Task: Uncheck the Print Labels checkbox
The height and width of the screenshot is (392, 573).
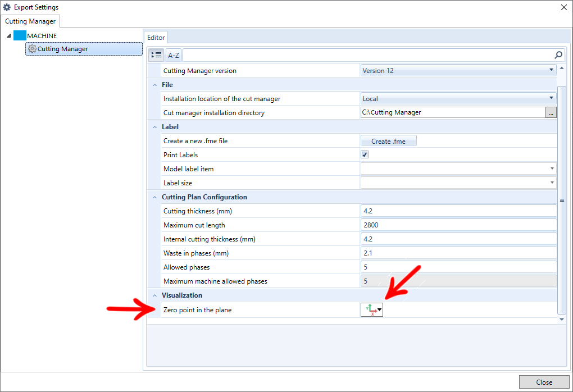Action: pos(365,155)
